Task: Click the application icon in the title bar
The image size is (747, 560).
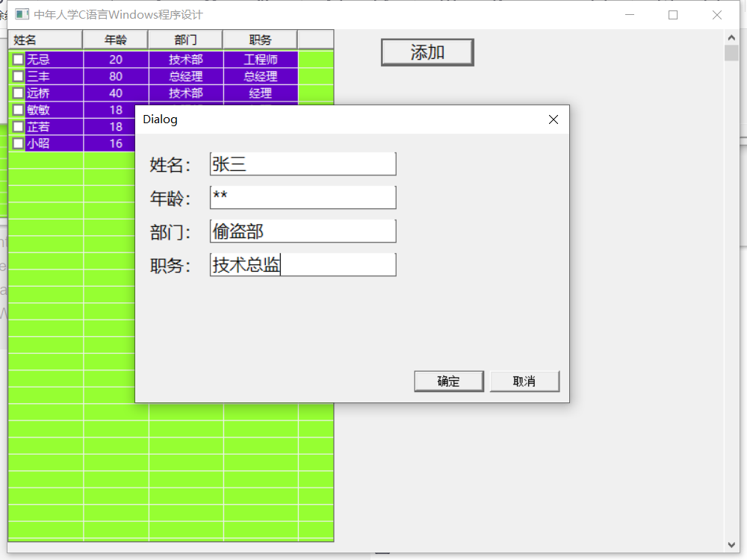Action: (21, 14)
